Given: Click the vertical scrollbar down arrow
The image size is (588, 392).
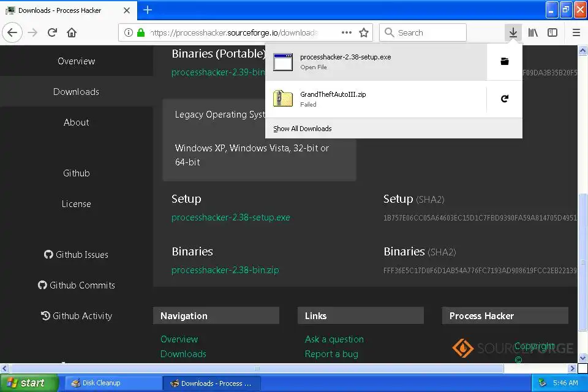Looking at the screenshot, I should click(x=582, y=358).
